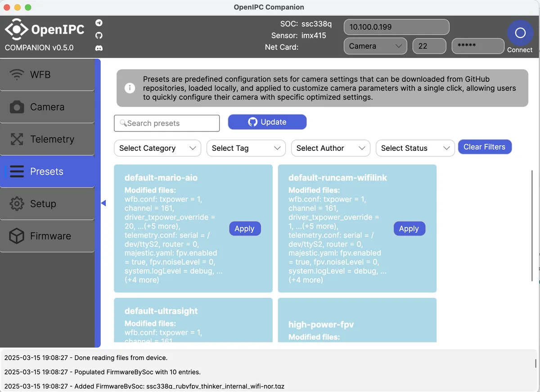Open the Telemetry tab
540x392 pixels.
pos(47,139)
